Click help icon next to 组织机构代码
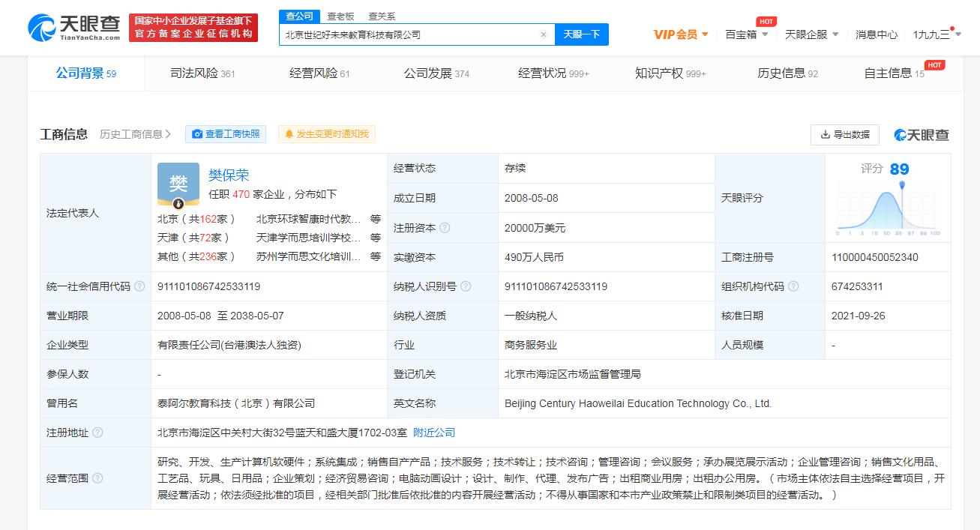This screenshot has width=980, height=530. point(793,286)
